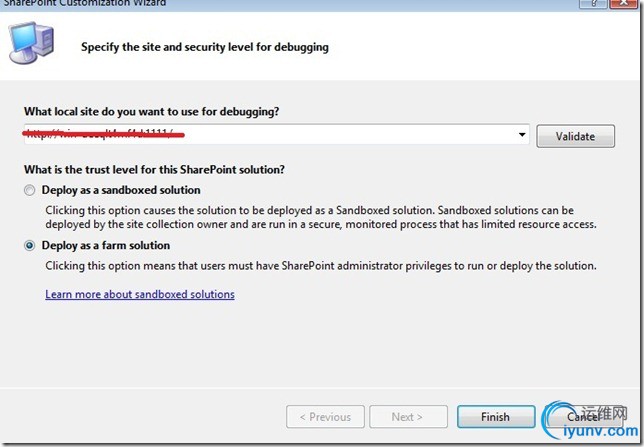644x447 pixels.
Task: Click the farm solution description text
Action: coord(320,266)
